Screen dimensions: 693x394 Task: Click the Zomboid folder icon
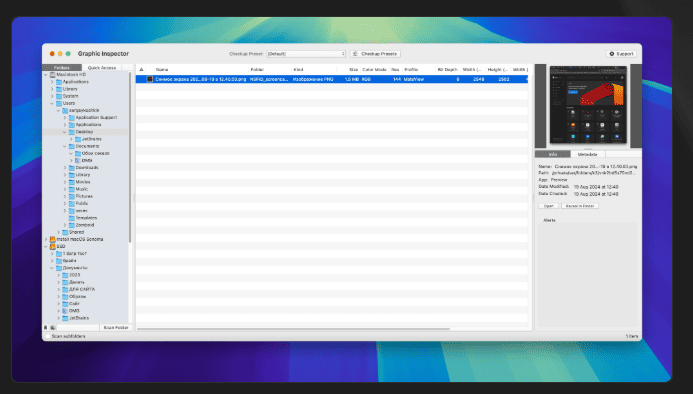click(72, 225)
